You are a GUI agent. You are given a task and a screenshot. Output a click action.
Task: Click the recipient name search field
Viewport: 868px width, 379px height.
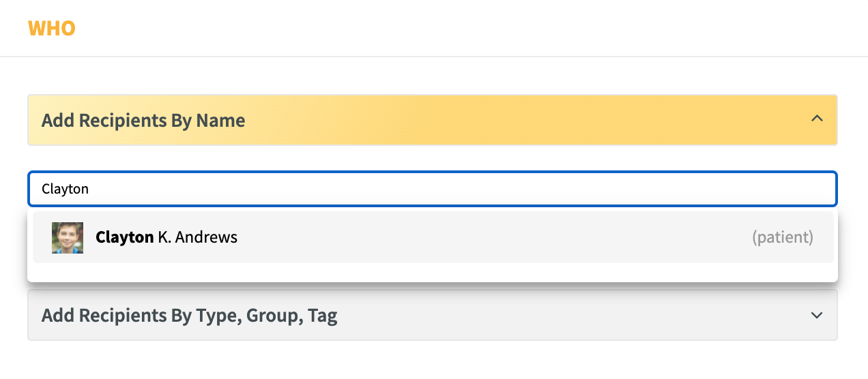[433, 189]
